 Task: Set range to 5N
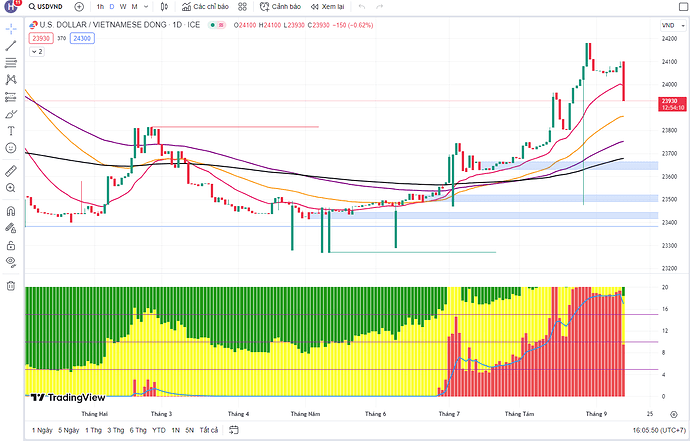click(190, 430)
